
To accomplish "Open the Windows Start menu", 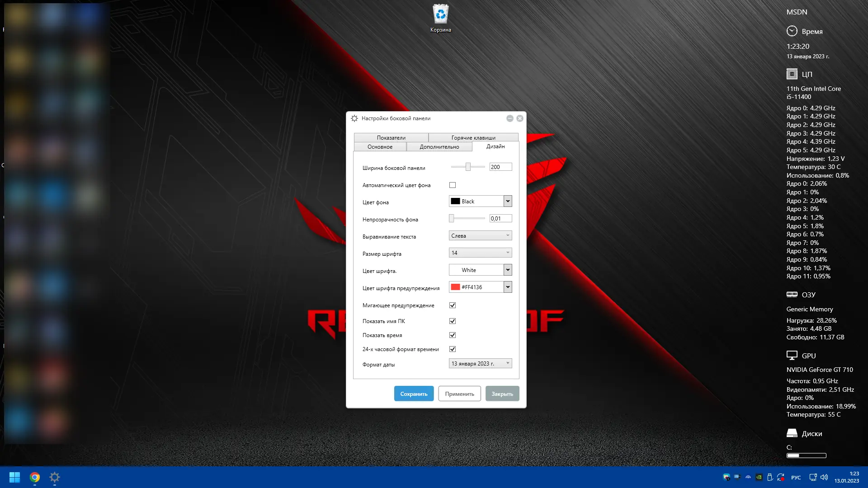I will [x=14, y=477].
